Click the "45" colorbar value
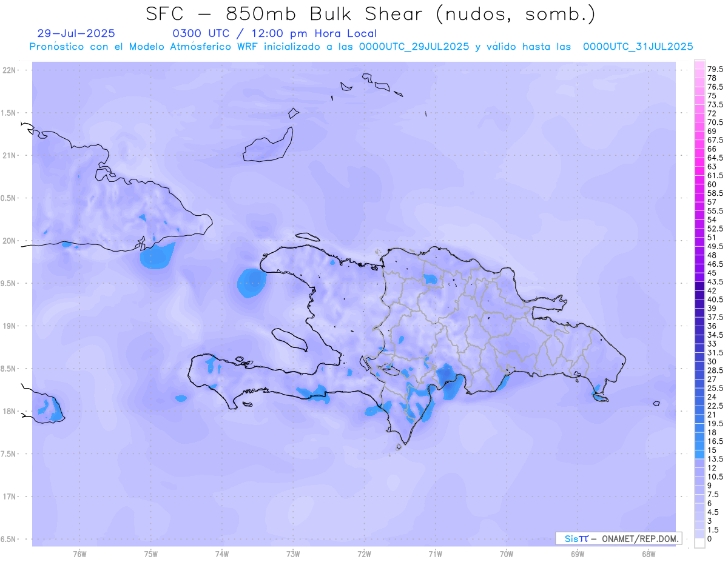The image size is (728, 562). (712, 273)
